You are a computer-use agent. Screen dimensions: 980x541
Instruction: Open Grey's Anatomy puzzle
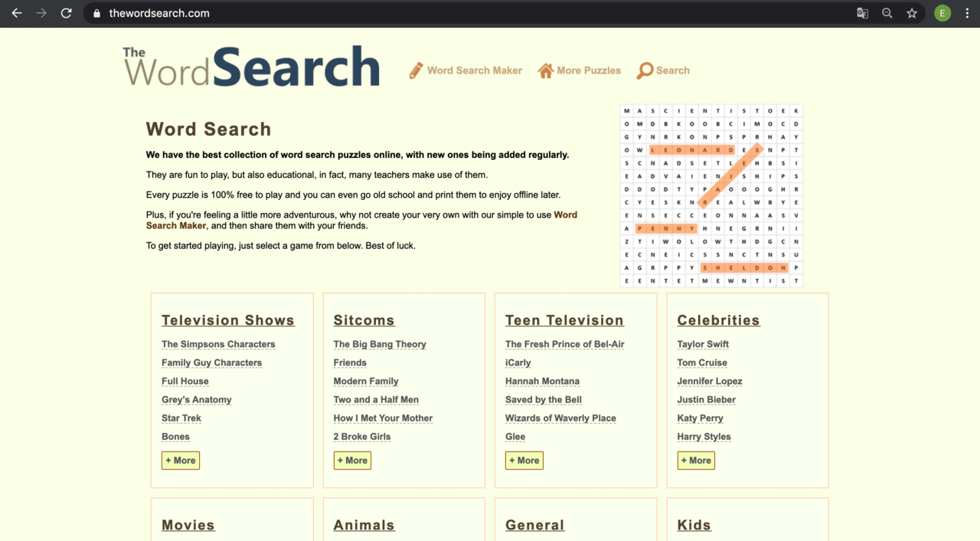(196, 400)
